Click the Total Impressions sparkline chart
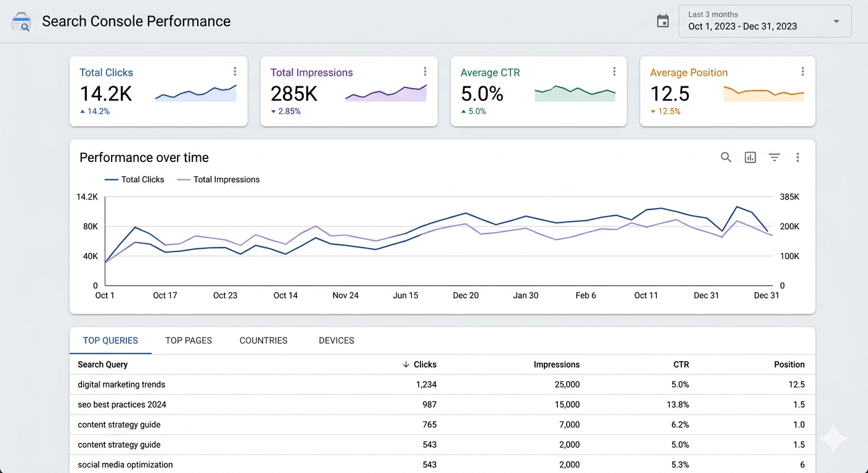The width and height of the screenshot is (868, 473). [386, 93]
